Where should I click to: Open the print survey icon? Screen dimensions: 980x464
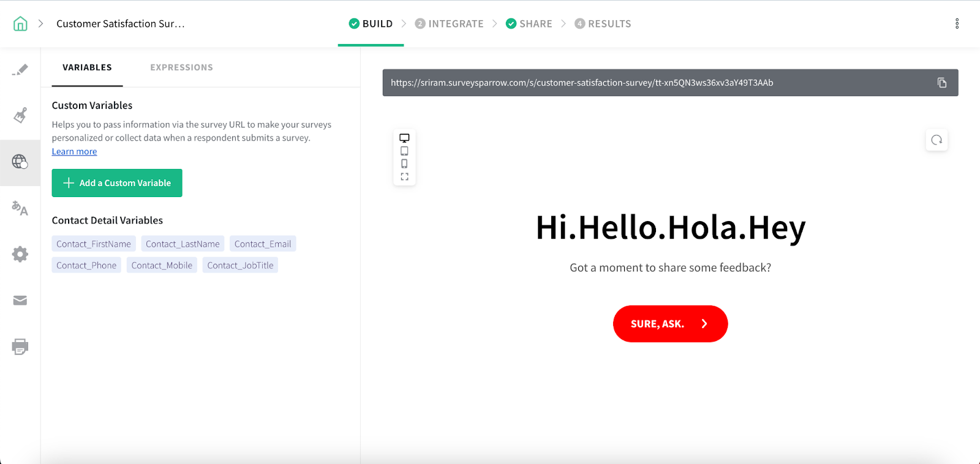[20, 346]
